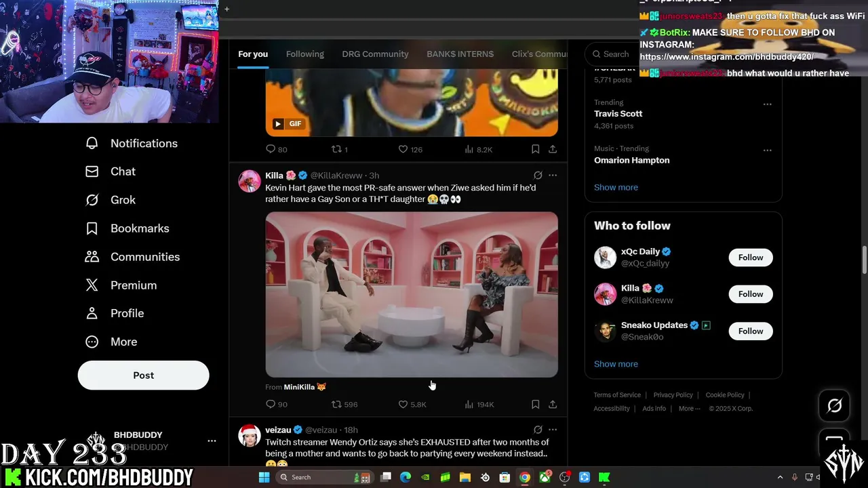Open Premium from the sidebar
This screenshot has width=868, height=488.
click(121, 285)
